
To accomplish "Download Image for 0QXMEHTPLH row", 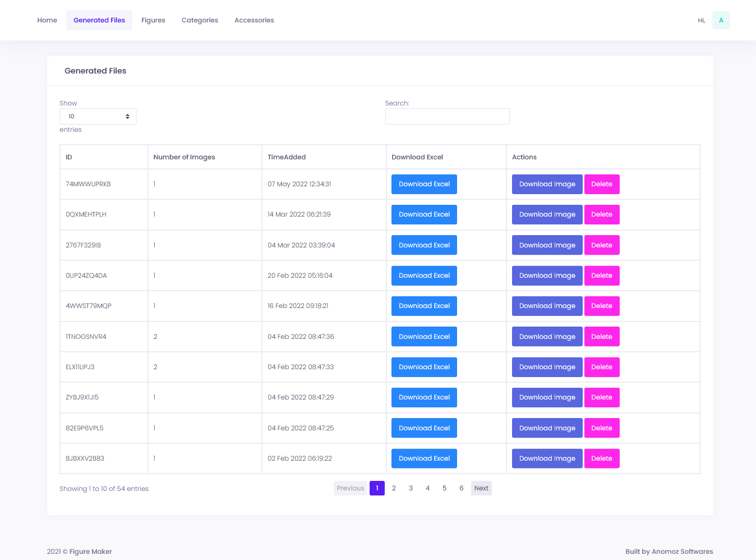I will [547, 214].
